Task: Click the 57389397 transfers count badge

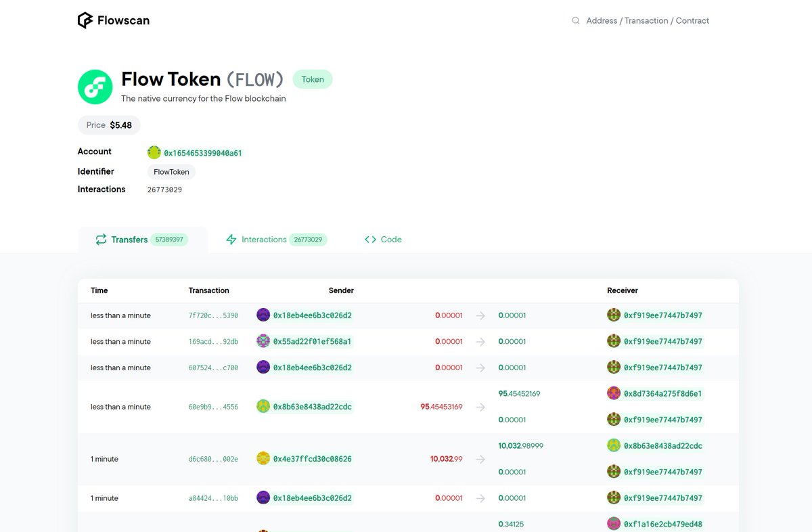Action: [169, 240]
